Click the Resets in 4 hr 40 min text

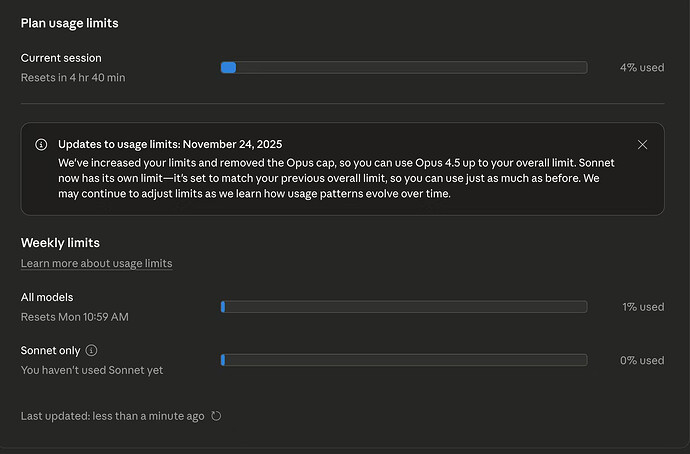73,77
